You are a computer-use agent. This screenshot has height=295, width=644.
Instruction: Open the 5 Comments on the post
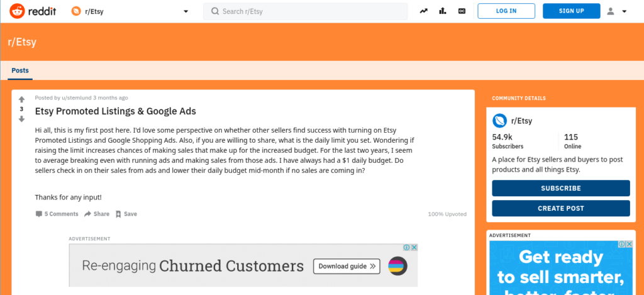[57, 214]
